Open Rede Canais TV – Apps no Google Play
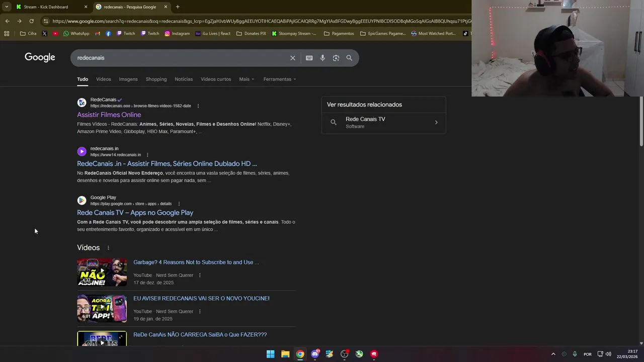 pos(135,213)
